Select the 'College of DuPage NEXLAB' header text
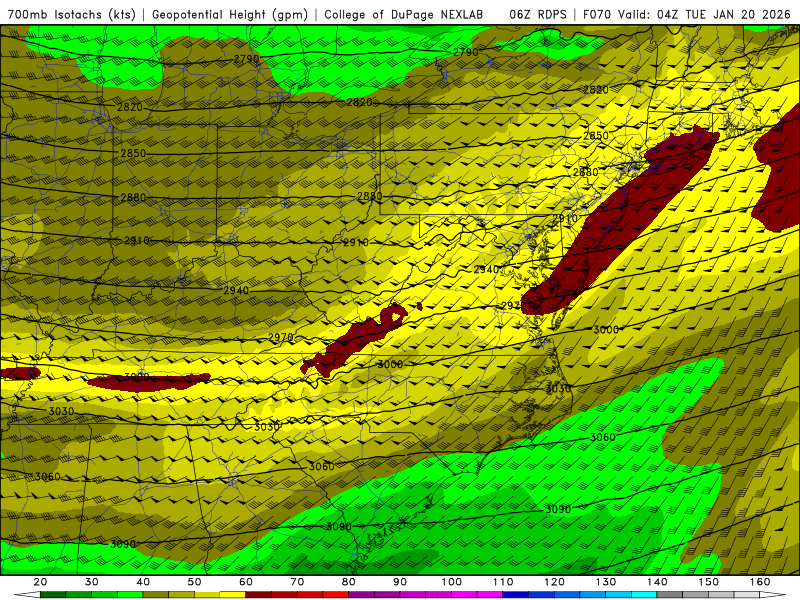 (x=404, y=15)
